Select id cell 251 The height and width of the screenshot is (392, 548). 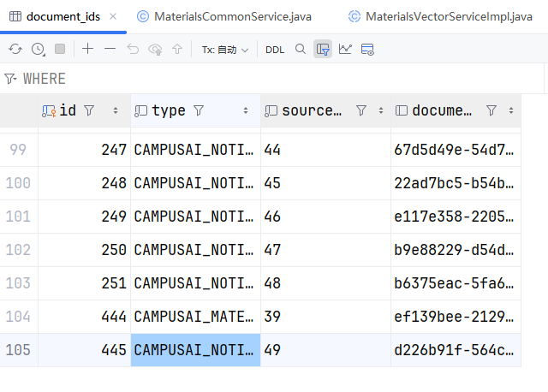point(84,283)
